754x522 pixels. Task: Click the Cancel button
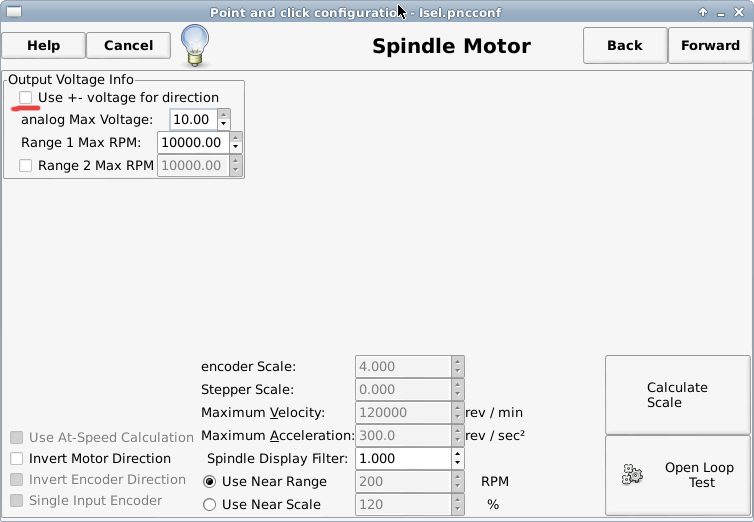tap(128, 46)
